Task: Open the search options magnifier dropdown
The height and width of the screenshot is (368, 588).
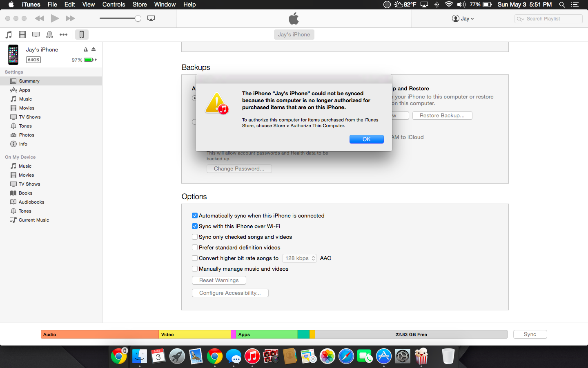Action: 520,19
